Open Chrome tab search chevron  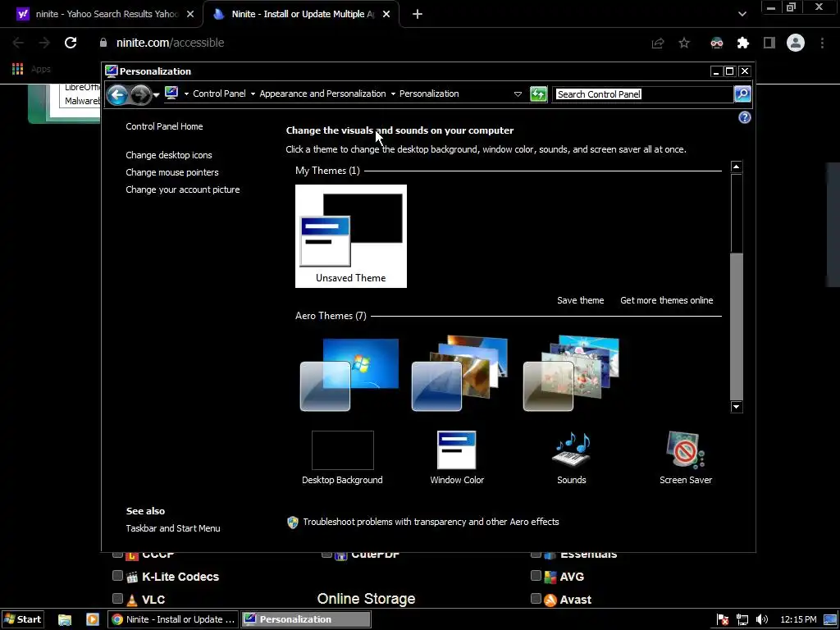pos(742,15)
